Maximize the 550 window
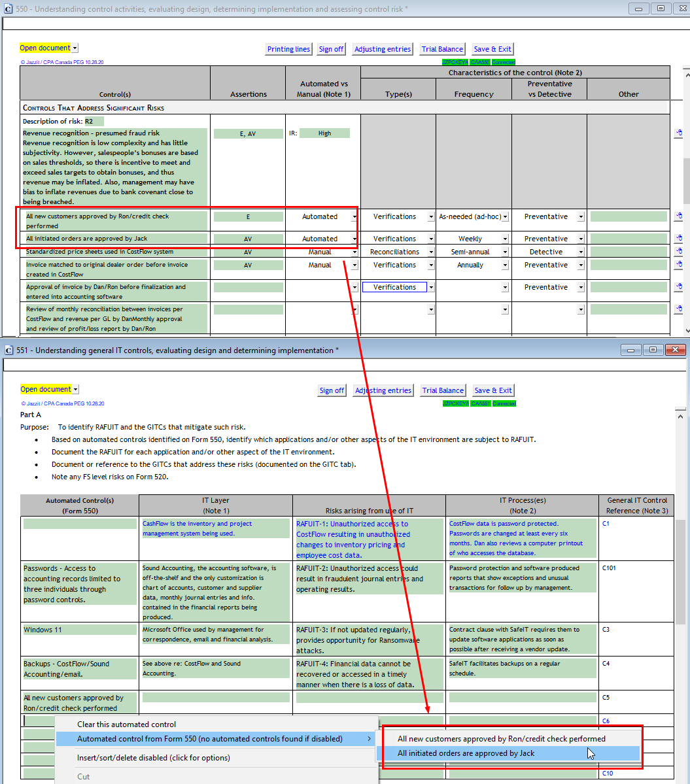Screen dimensions: 690x784 point(661,9)
